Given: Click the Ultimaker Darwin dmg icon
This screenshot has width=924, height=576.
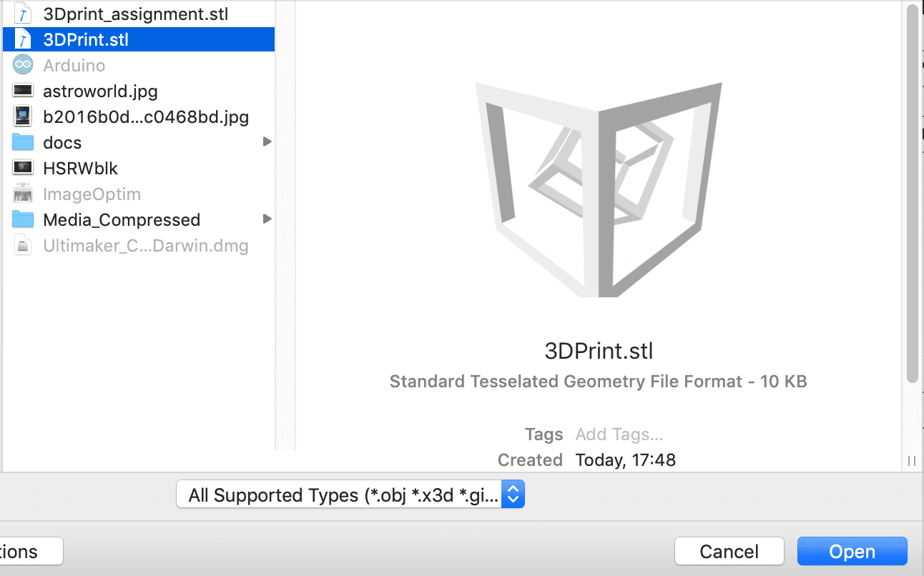Looking at the screenshot, I should [24, 246].
